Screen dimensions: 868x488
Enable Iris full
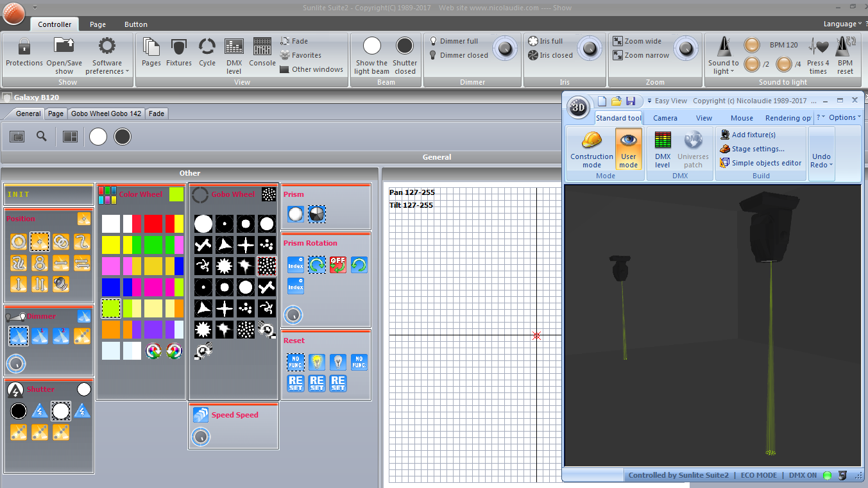(x=545, y=41)
